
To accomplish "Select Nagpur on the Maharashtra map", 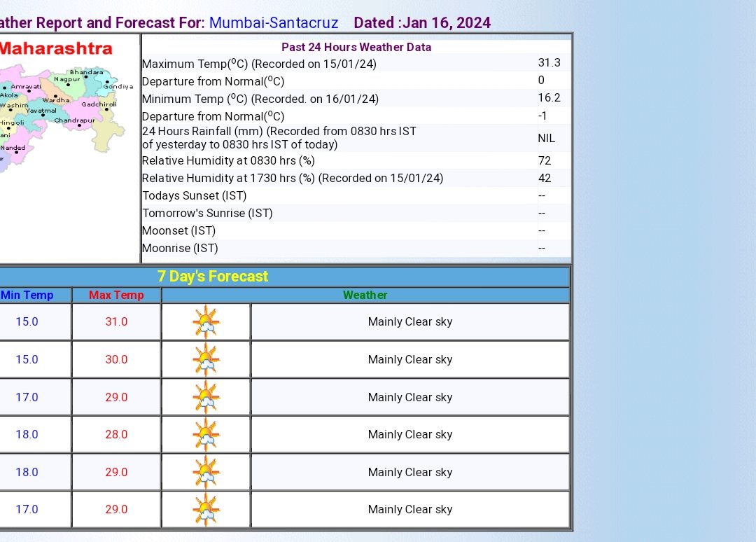I will click(67, 80).
